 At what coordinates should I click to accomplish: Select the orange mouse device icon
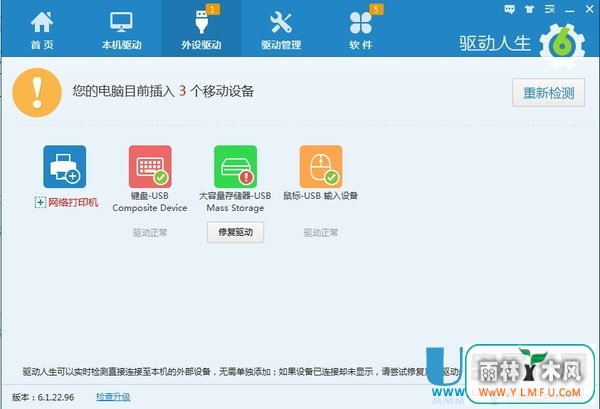point(321,166)
